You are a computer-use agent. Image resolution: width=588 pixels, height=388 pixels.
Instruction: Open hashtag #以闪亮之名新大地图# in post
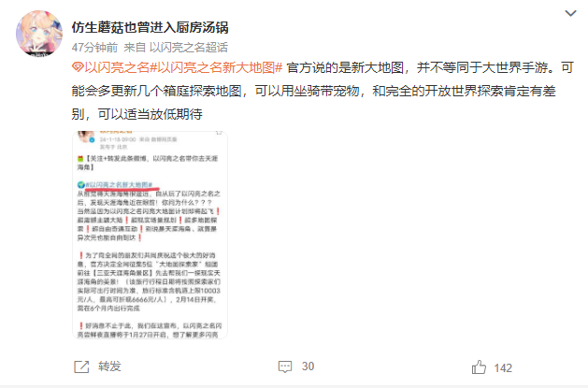pos(216,68)
